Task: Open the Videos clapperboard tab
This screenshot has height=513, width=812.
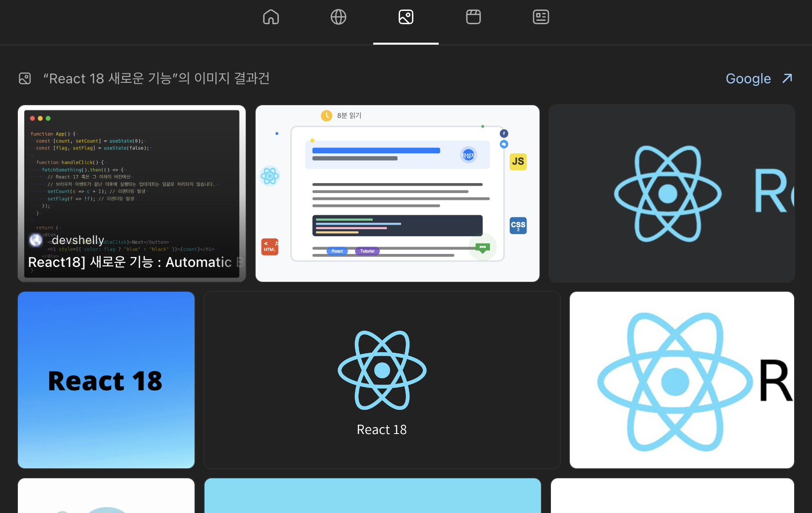Action: (474, 17)
